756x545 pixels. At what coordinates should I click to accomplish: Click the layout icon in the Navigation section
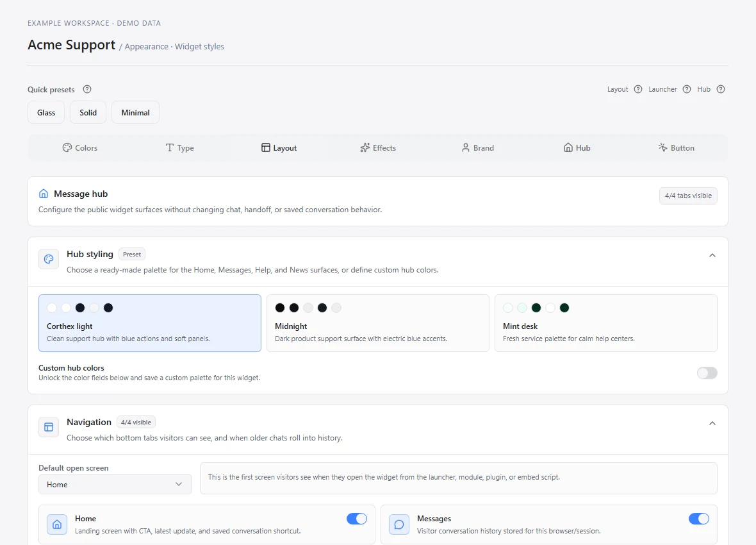(49, 427)
